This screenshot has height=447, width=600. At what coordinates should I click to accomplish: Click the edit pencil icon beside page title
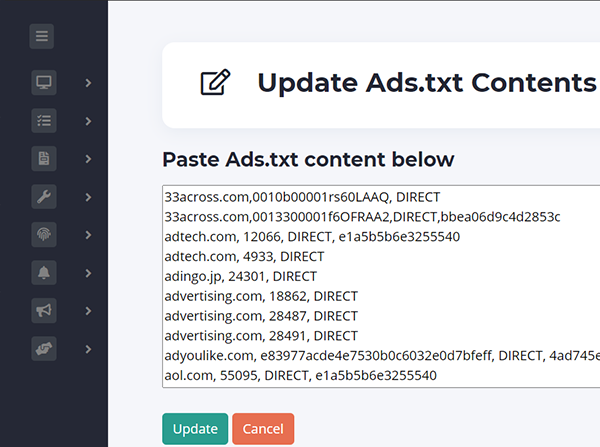[213, 83]
